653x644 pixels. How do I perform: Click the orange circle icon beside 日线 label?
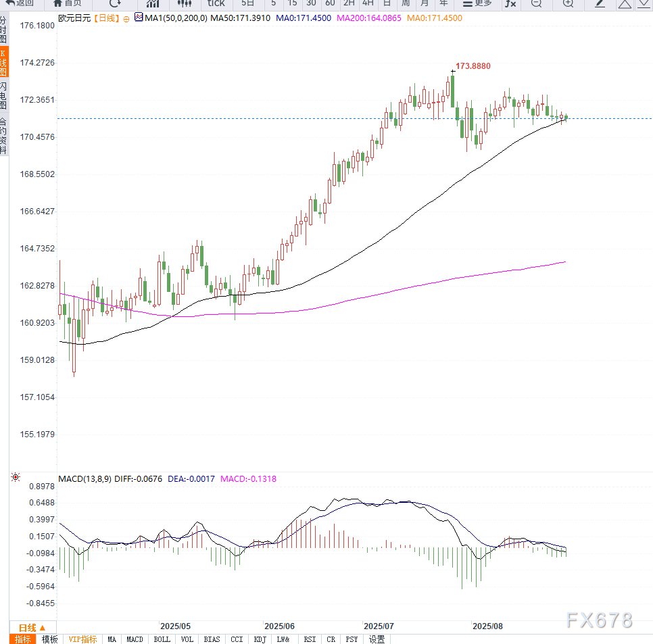[x=124, y=18]
